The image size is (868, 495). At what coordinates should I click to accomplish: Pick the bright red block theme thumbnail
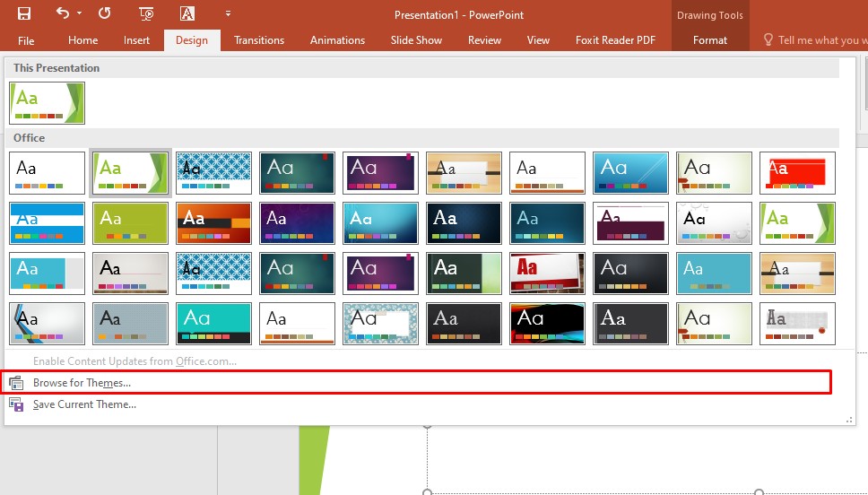797,173
